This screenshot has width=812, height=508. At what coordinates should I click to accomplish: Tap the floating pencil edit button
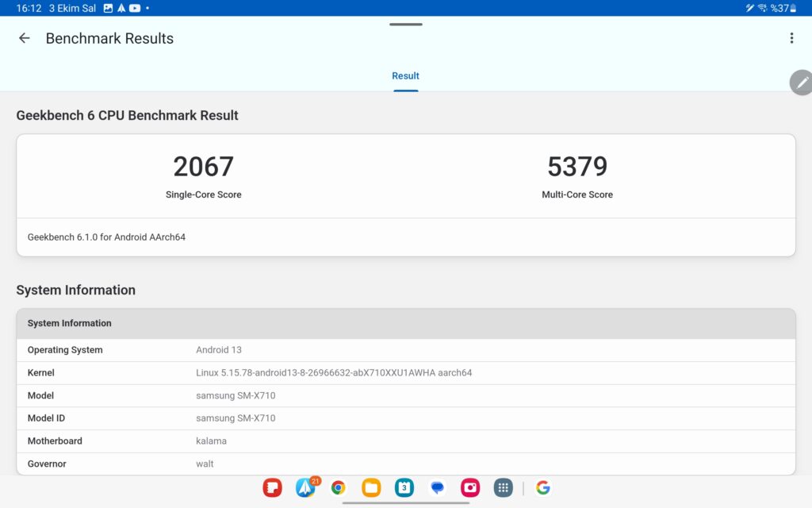(x=801, y=83)
